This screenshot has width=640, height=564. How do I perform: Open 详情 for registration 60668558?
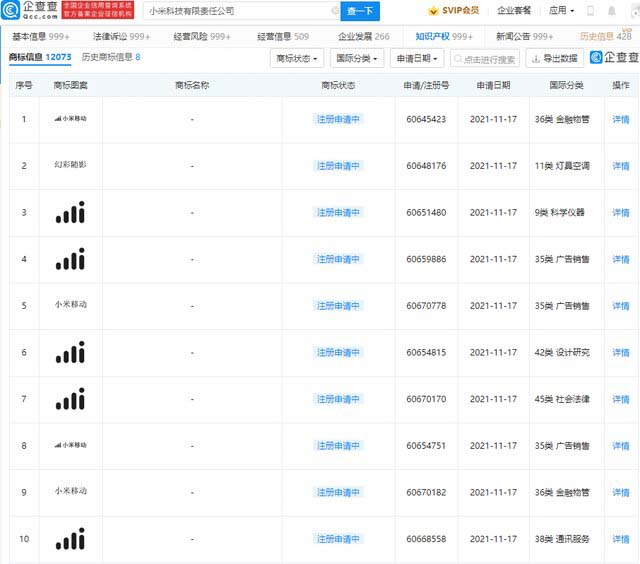pyautogui.click(x=621, y=539)
